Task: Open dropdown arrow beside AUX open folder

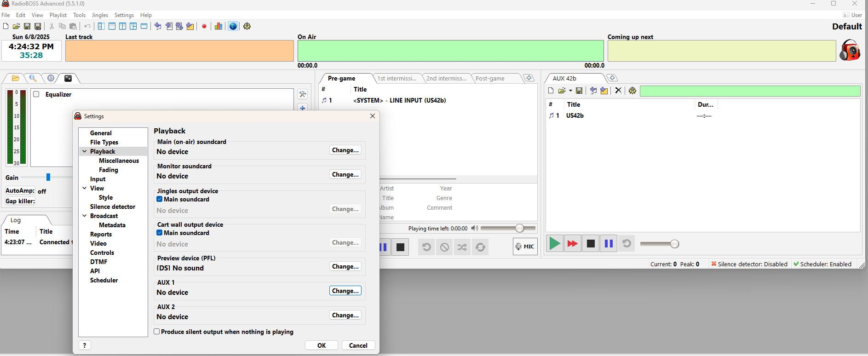Action: 570,91
